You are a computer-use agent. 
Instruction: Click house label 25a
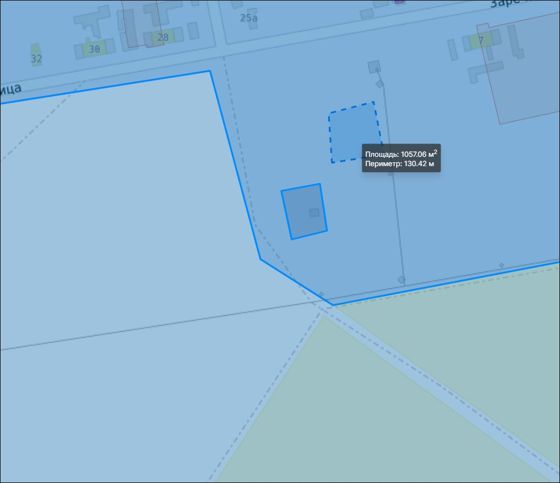pyautogui.click(x=249, y=18)
